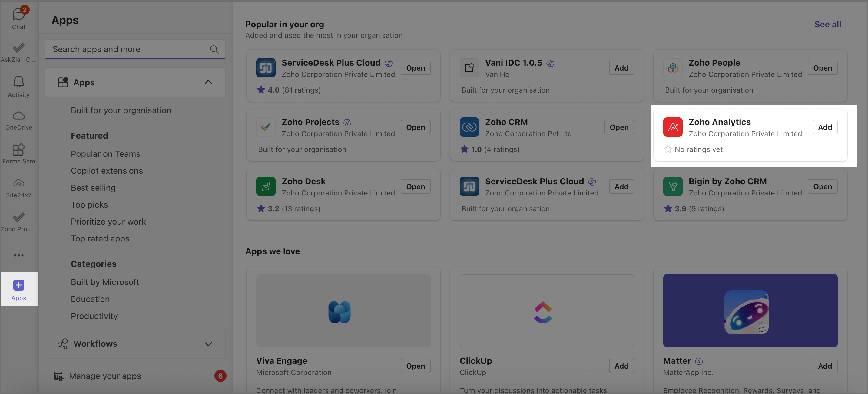Viewport: 868px width, 394px height.
Task: Collapse the Apps section chevron
Action: pyautogui.click(x=208, y=82)
